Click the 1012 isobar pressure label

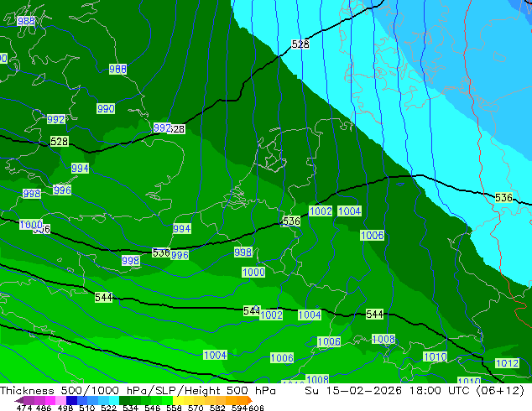point(507,363)
